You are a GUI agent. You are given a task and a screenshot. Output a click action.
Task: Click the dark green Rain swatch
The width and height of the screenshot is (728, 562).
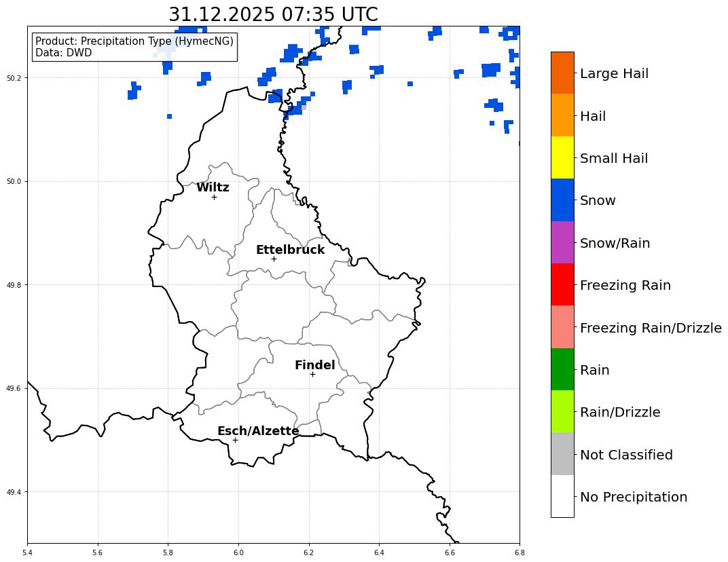(562, 369)
